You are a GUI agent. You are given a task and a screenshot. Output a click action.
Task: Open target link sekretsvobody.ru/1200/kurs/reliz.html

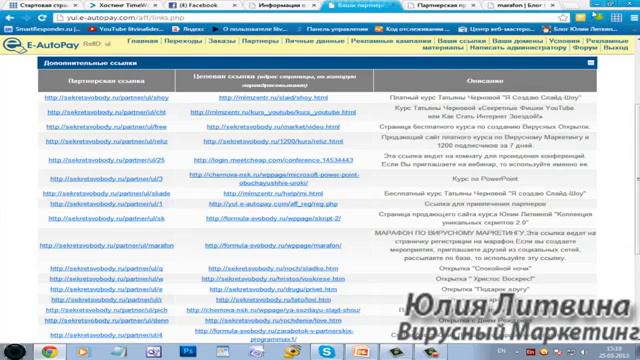273,141
